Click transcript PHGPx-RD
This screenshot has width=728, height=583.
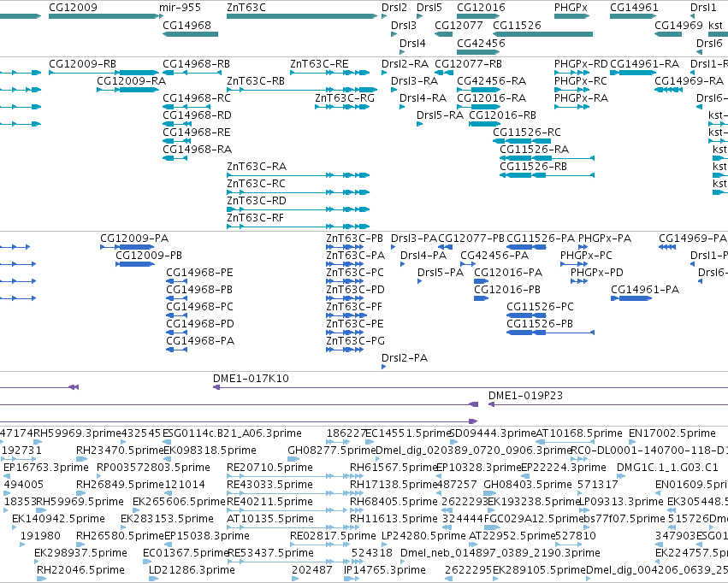[581, 63]
